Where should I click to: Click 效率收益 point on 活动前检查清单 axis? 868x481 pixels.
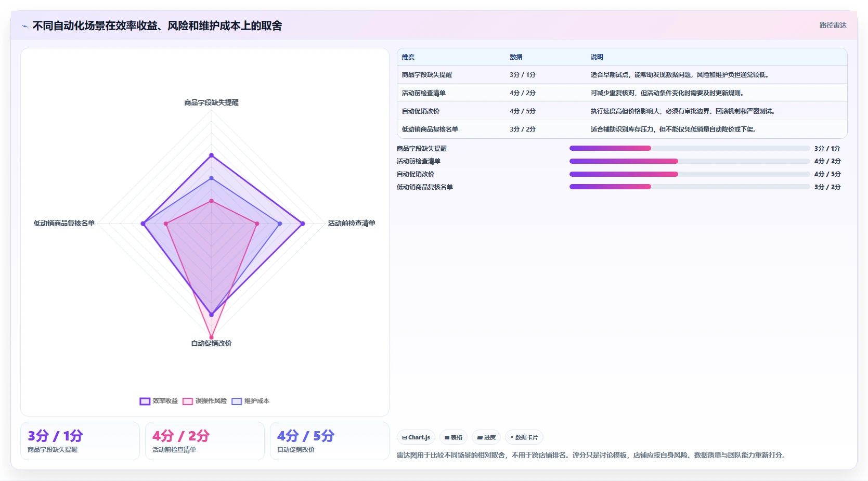pyautogui.click(x=303, y=224)
